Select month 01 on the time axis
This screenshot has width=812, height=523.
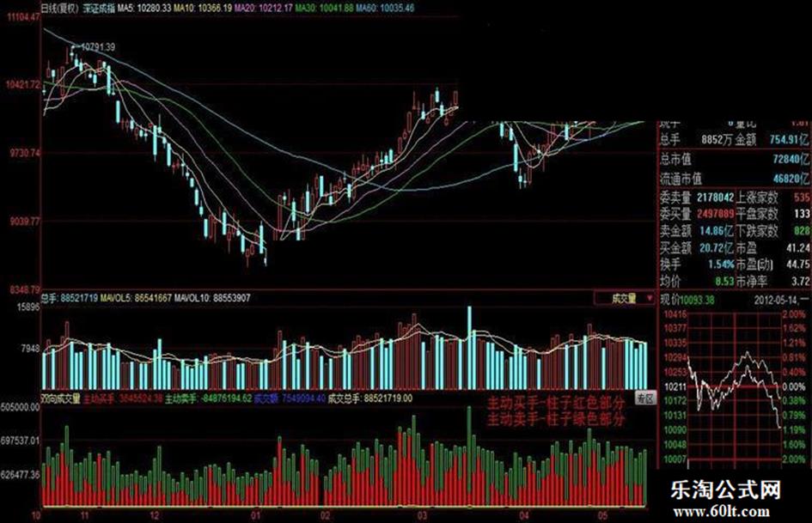[255, 516]
